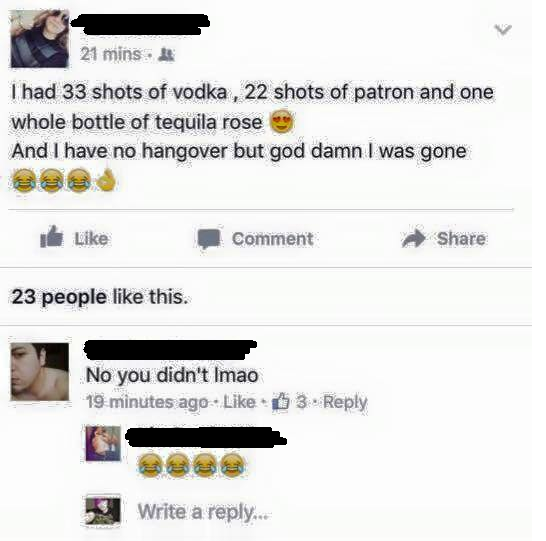Click Like link under 'No you didn't lmao'
This screenshot has width=546, height=541.
click(x=239, y=402)
